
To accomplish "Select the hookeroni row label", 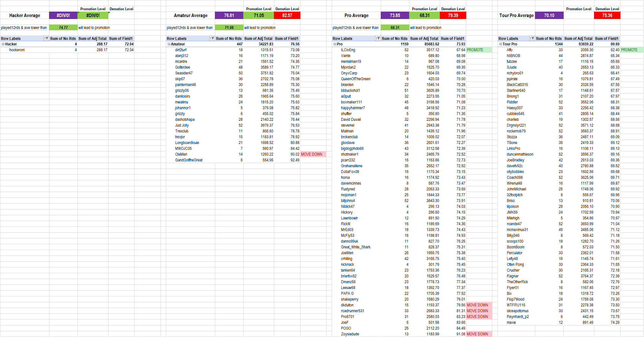I will (x=17, y=50).
